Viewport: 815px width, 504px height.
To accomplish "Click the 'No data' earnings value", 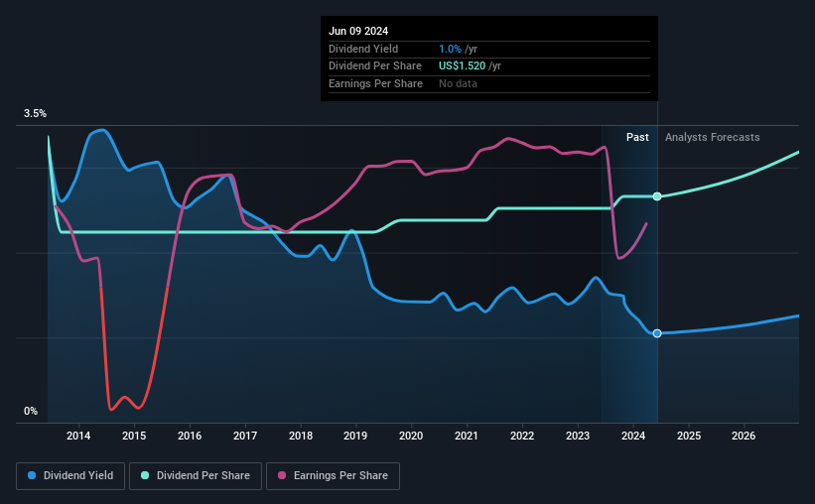I will (x=458, y=83).
